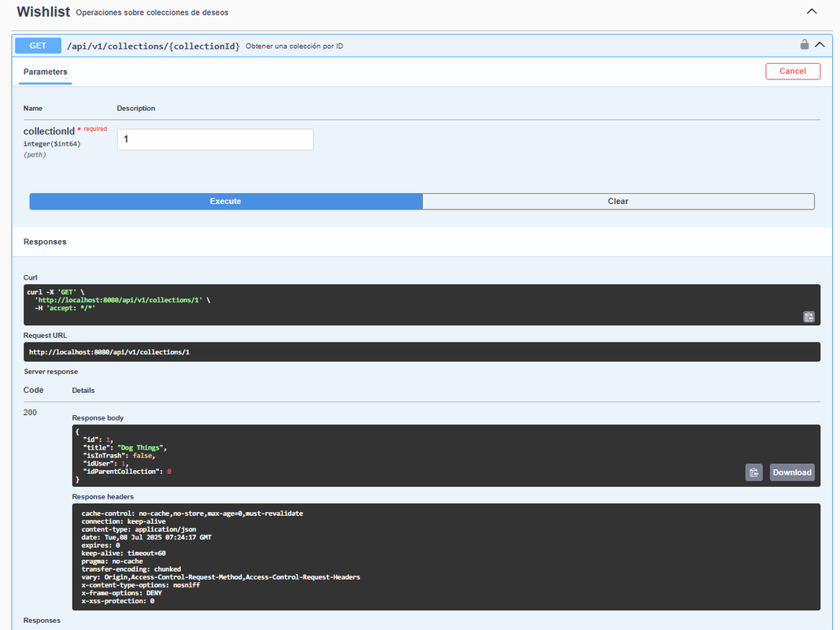Click the x-xss-protection: 0 header

coord(118,601)
